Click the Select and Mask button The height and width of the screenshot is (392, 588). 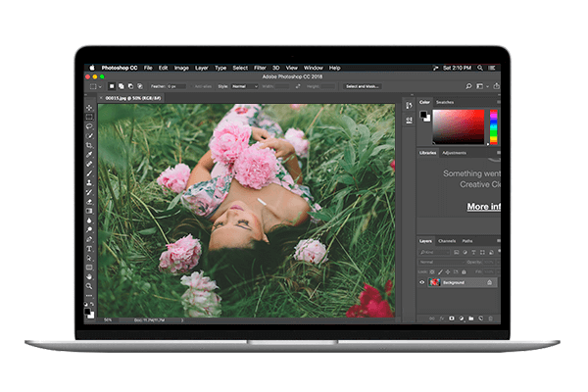click(x=363, y=86)
